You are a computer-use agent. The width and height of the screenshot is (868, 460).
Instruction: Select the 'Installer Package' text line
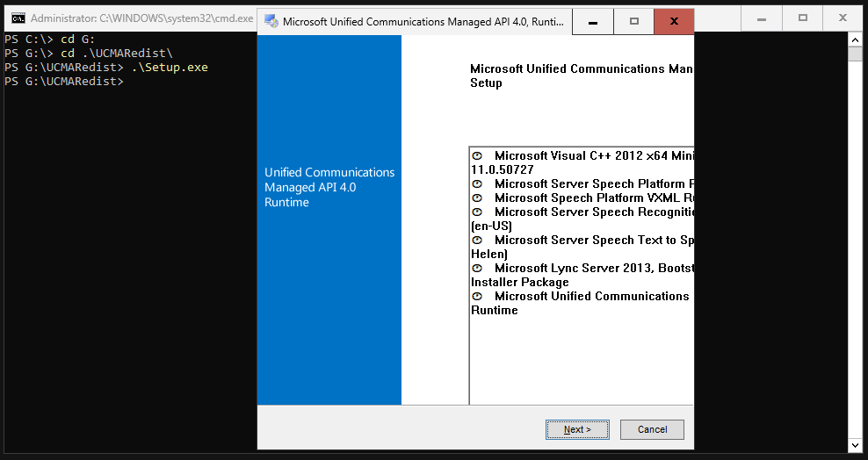click(x=520, y=283)
